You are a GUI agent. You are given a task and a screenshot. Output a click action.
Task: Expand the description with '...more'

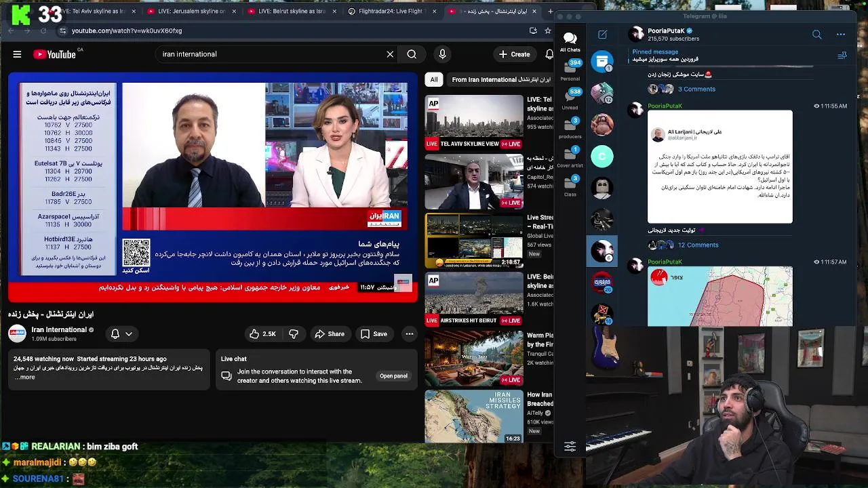coord(24,378)
